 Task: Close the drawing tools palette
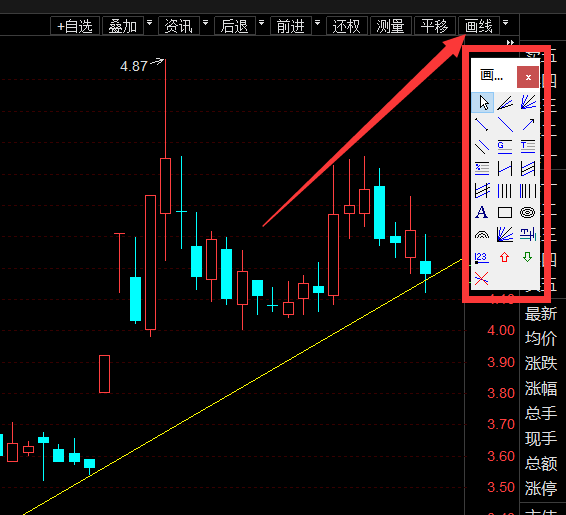click(x=528, y=77)
